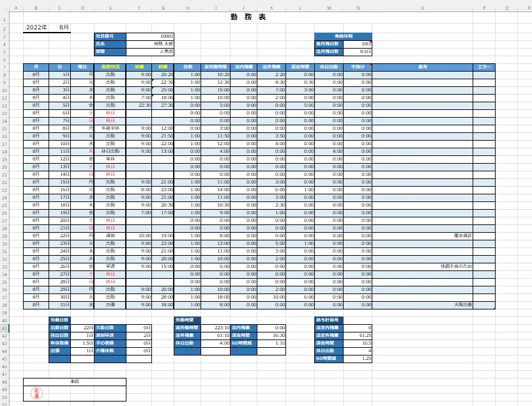Click the employee number cell 10001

tap(150, 36)
